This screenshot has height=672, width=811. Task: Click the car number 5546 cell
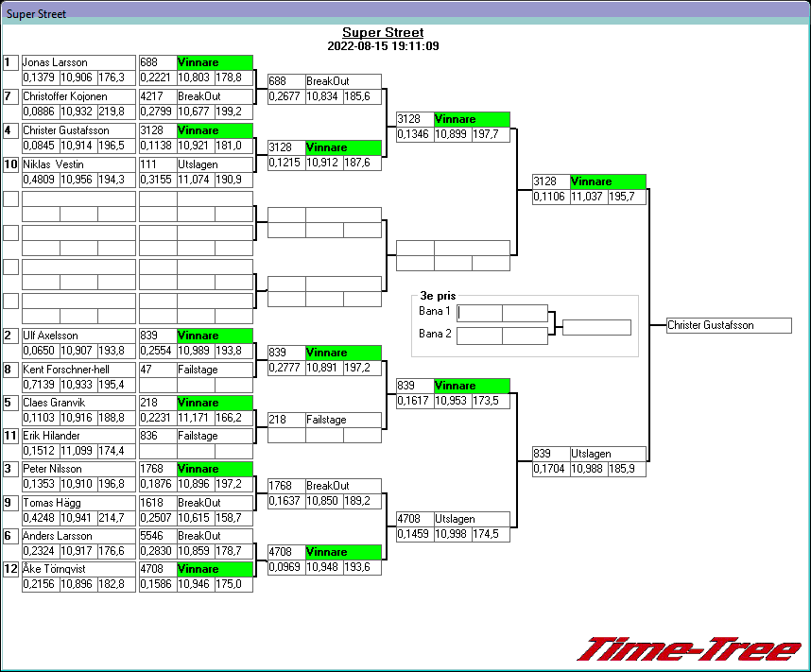(x=157, y=536)
